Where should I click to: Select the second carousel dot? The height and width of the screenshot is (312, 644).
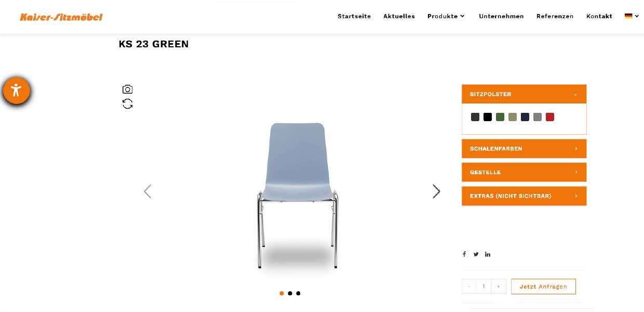tap(290, 293)
